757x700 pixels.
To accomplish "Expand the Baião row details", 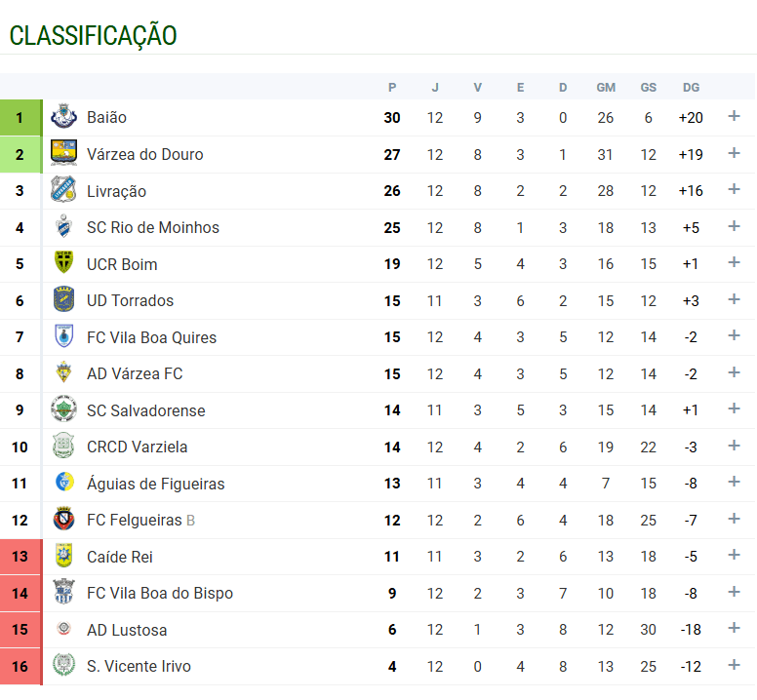I will (x=735, y=117).
